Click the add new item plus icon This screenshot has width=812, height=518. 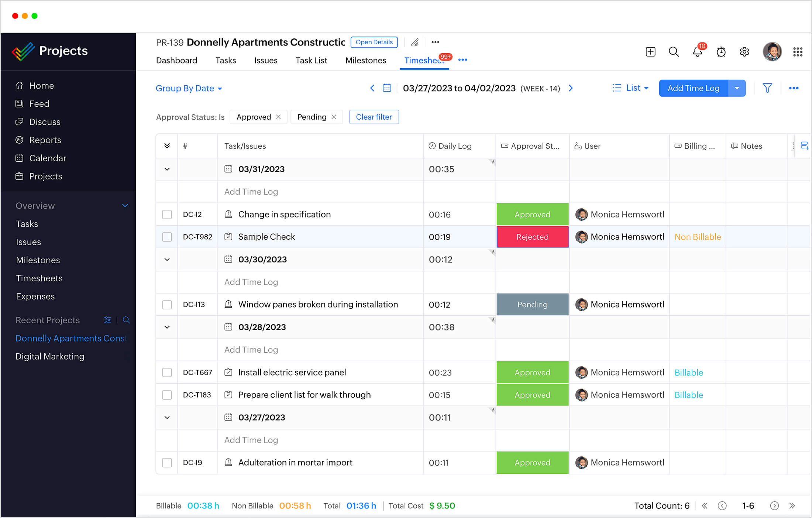pos(650,51)
